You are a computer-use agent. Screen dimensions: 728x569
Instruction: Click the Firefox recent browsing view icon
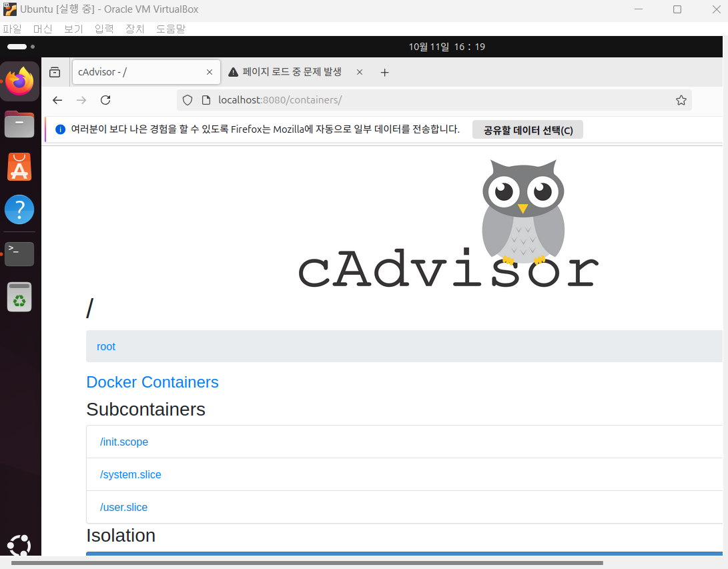(x=55, y=72)
